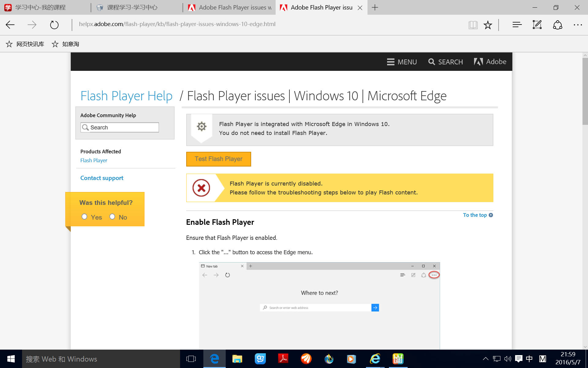
Task: Click Adobe Community Help search field
Action: 120,127
